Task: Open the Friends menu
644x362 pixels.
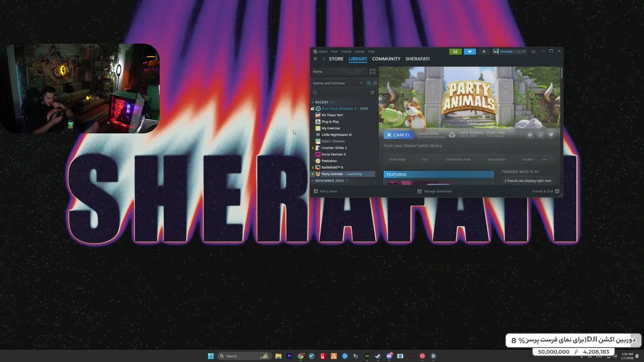Action: 346,51
